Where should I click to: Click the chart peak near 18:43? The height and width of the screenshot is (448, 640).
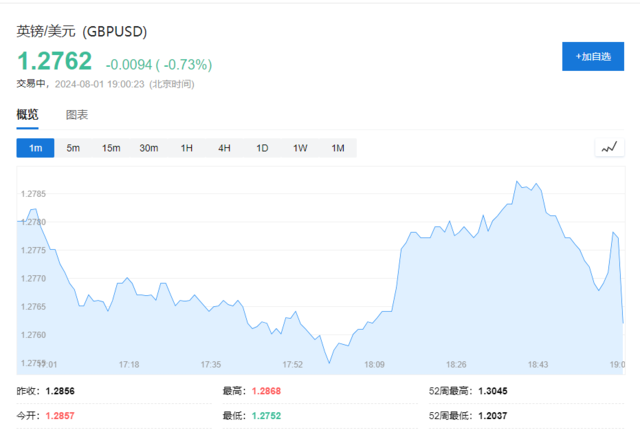click(516, 182)
